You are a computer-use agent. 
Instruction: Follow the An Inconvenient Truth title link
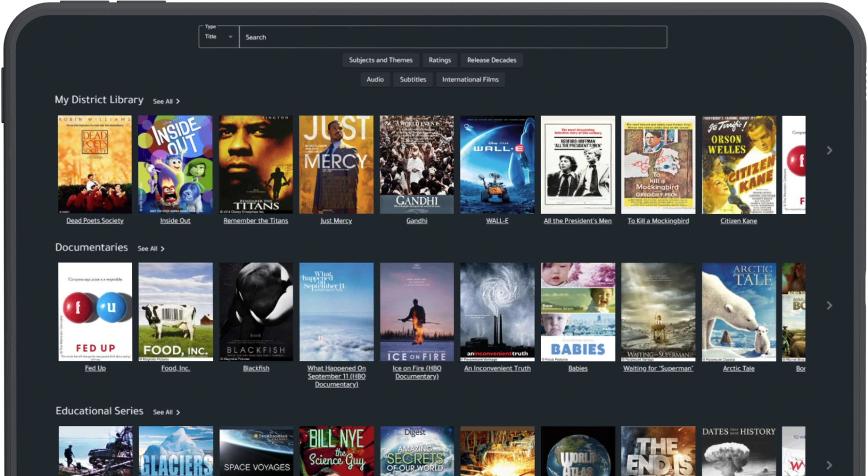tap(497, 369)
